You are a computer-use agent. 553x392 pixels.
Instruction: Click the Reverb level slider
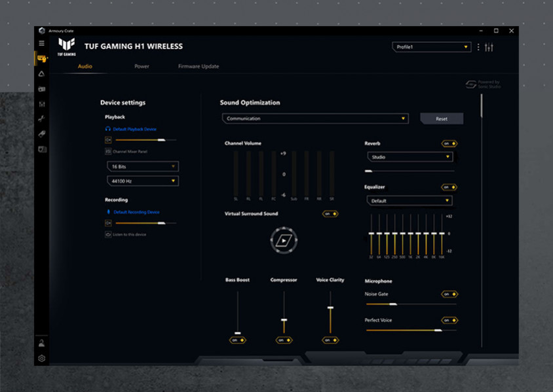[x=410, y=171]
